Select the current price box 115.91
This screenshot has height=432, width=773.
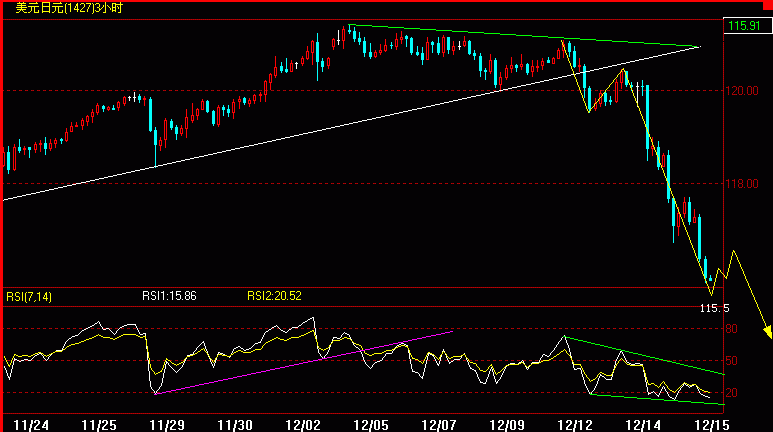[x=747, y=26]
